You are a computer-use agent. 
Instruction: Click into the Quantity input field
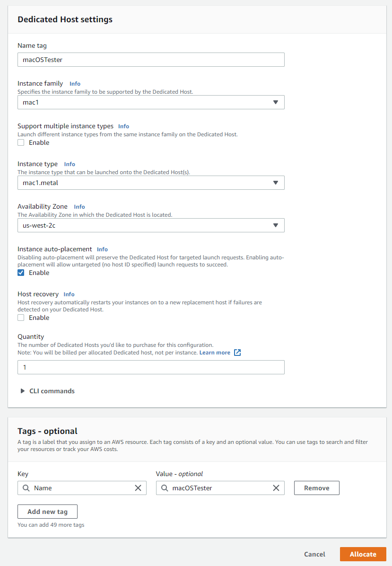(x=151, y=367)
